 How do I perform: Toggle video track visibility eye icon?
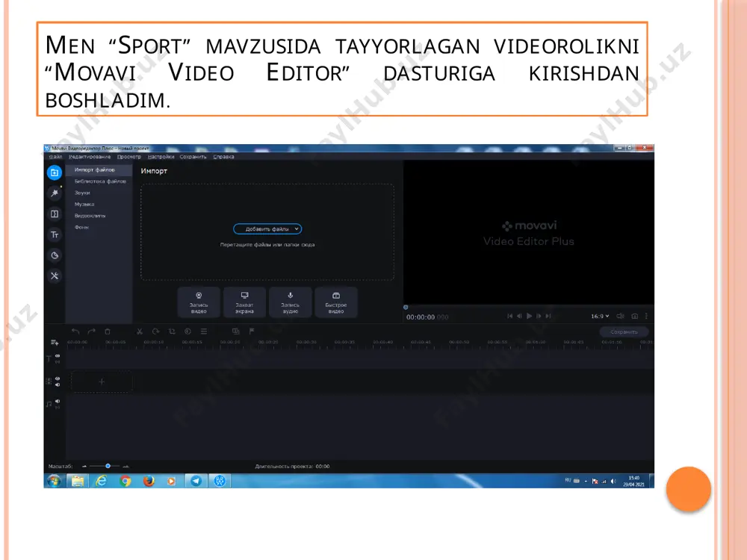[x=58, y=379]
